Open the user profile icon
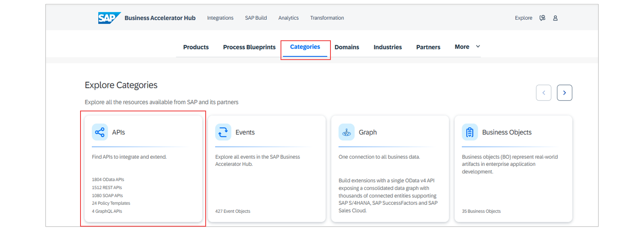The width and height of the screenshot is (644, 231). (x=555, y=18)
